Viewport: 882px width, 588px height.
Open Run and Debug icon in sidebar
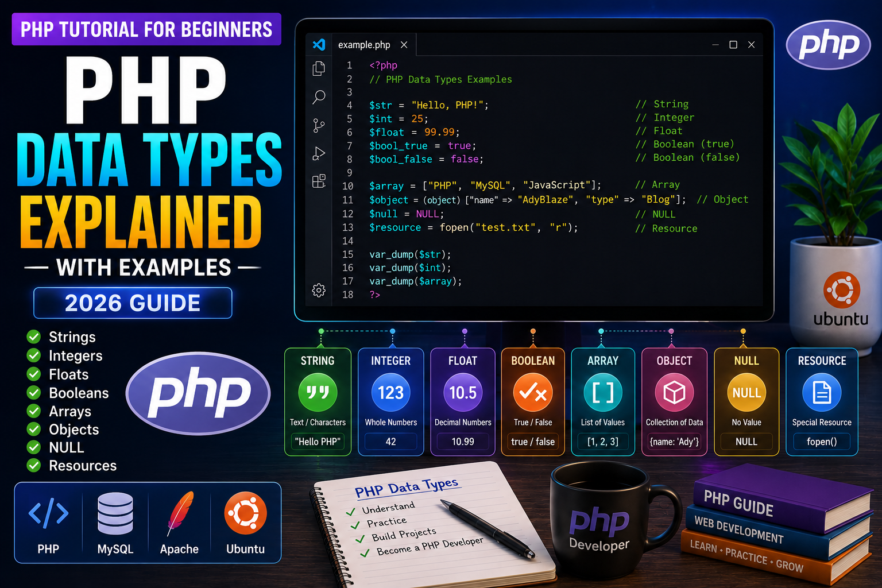pos(319,153)
